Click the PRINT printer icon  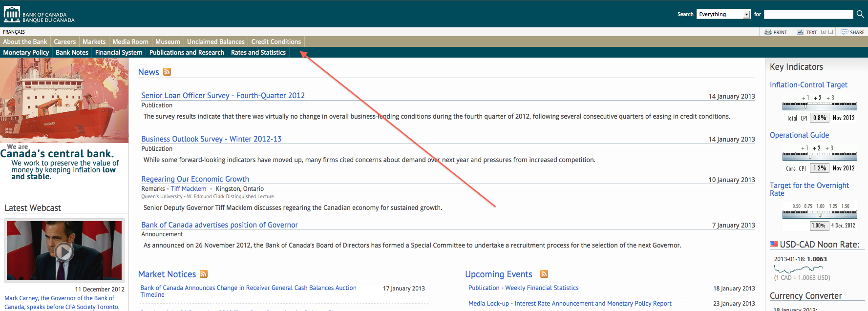tap(768, 32)
